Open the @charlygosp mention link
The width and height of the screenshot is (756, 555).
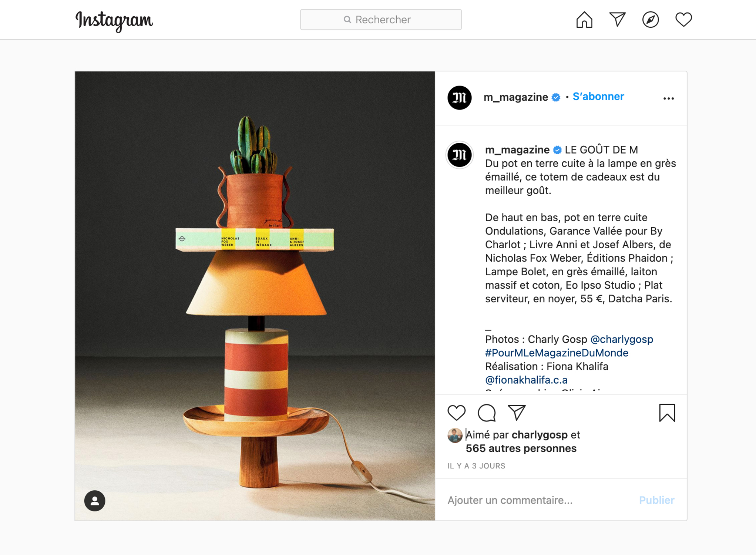pyautogui.click(x=622, y=339)
